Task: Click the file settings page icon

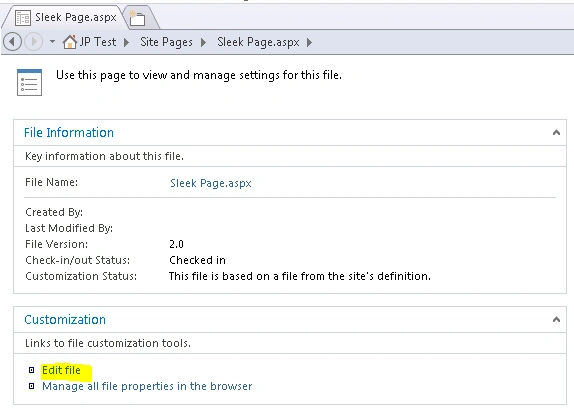Action: click(x=29, y=82)
